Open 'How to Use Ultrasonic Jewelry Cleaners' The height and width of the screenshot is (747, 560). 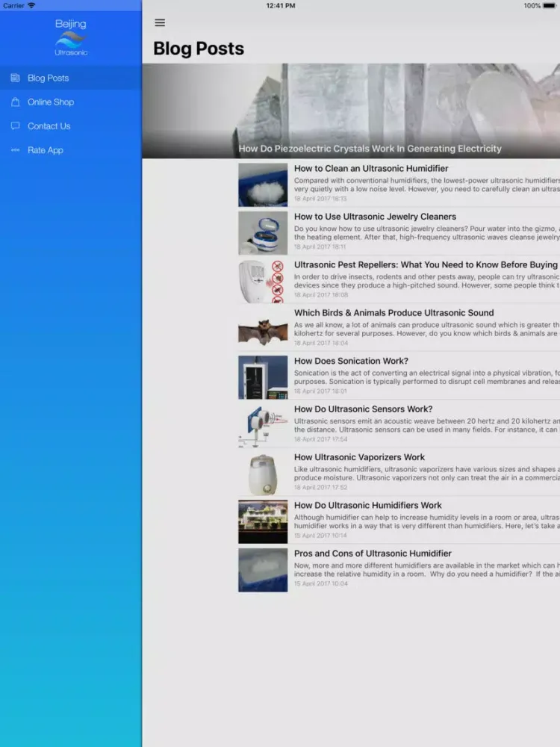(375, 217)
